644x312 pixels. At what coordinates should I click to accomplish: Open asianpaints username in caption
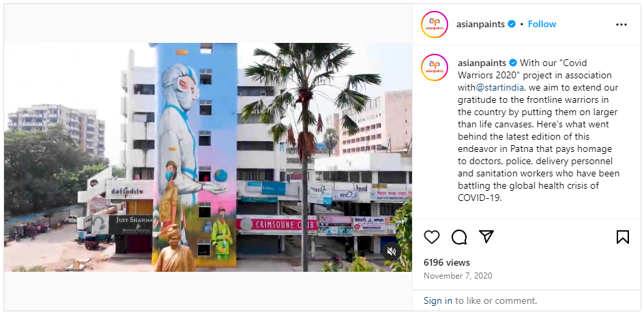click(x=482, y=63)
